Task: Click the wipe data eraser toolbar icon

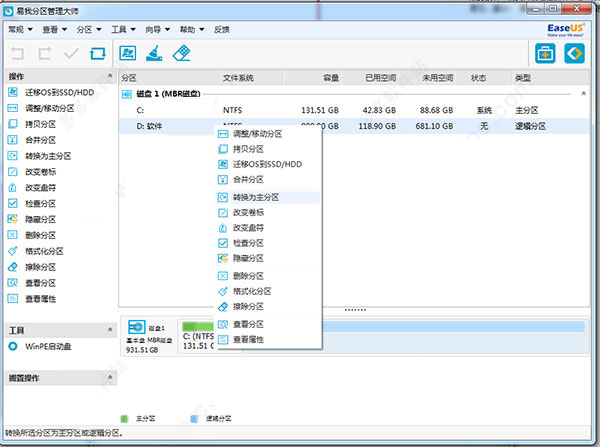Action: tap(181, 53)
